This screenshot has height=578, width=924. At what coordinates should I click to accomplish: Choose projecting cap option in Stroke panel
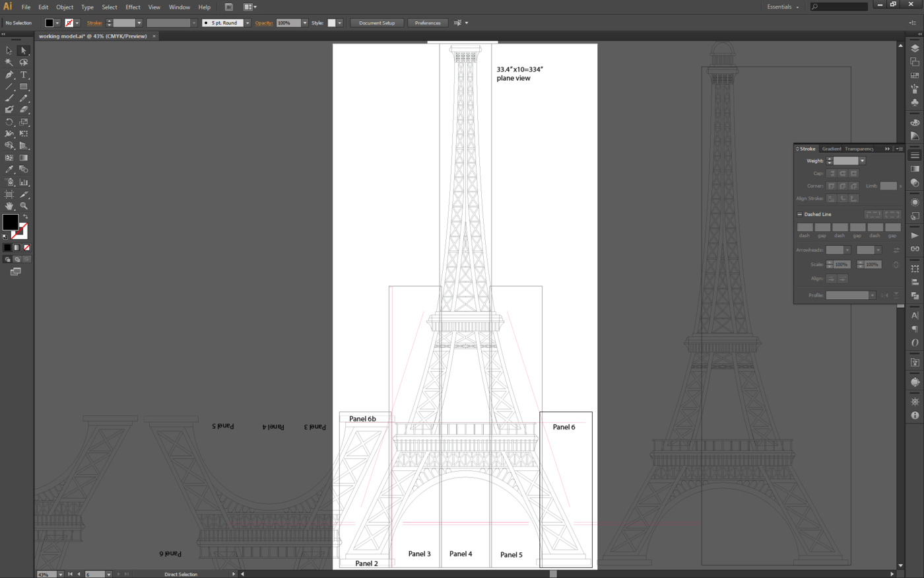pyautogui.click(x=853, y=174)
